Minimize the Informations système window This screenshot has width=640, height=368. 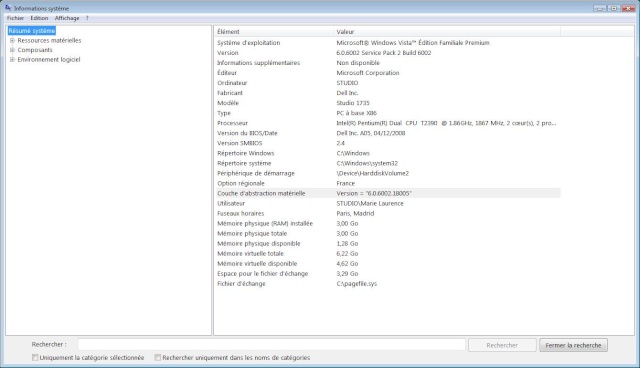(x=600, y=8)
